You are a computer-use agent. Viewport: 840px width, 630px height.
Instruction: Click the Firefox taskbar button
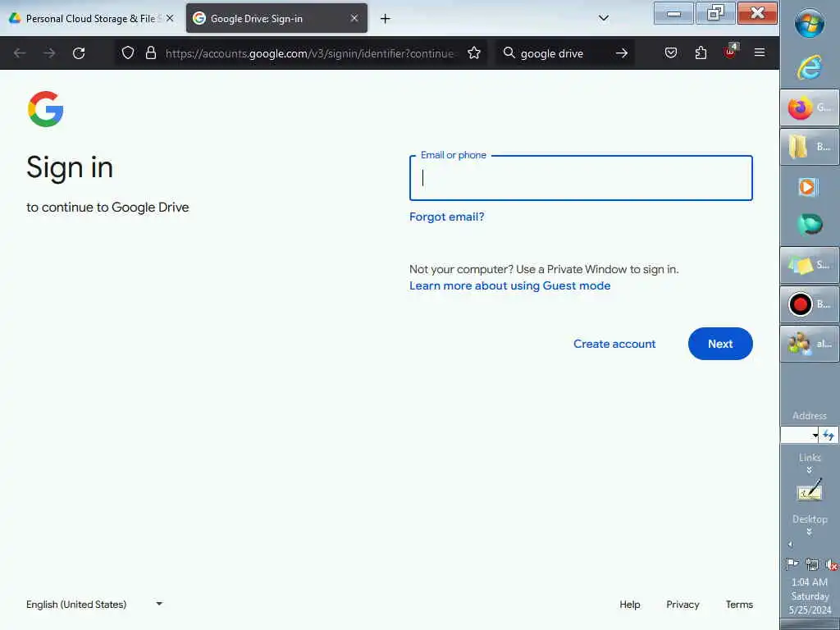pos(810,108)
